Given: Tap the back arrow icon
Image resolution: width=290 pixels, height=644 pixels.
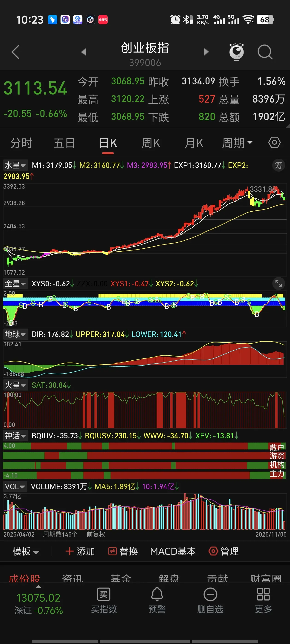Looking at the screenshot, I should [x=15, y=52].
